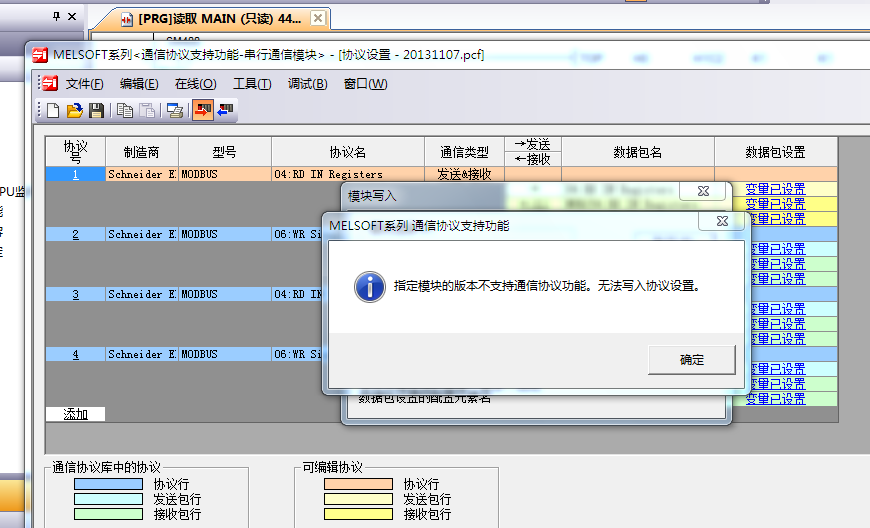Click the Write to module icon
870x528 pixels.
[203, 111]
